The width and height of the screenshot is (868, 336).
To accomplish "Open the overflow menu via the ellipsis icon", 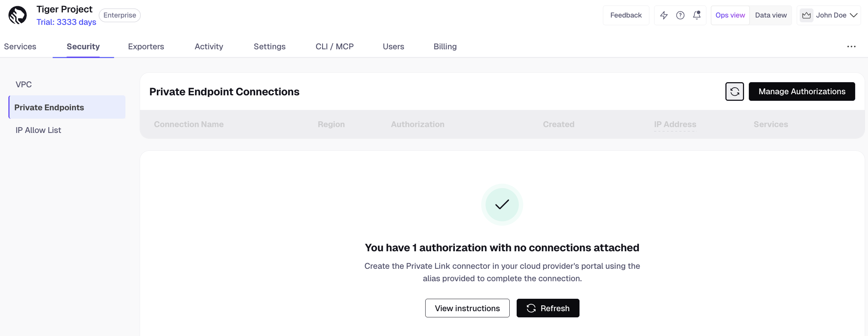I will click(852, 46).
